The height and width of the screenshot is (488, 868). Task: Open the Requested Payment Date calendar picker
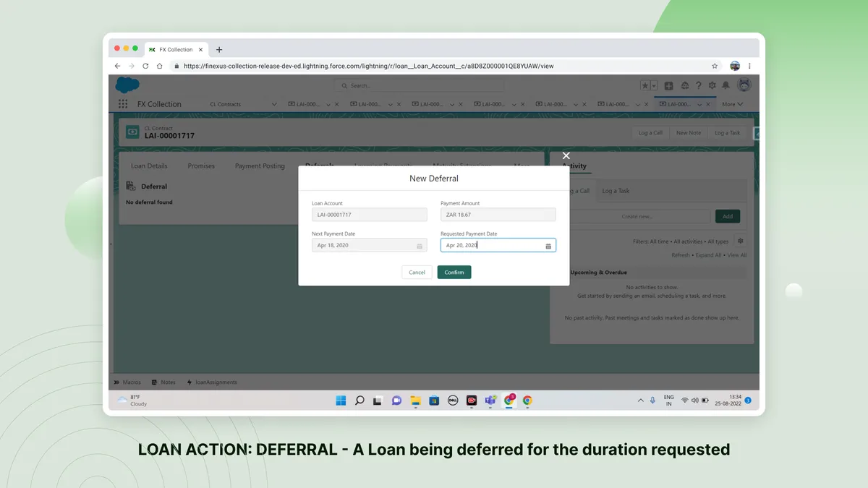[x=548, y=246]
